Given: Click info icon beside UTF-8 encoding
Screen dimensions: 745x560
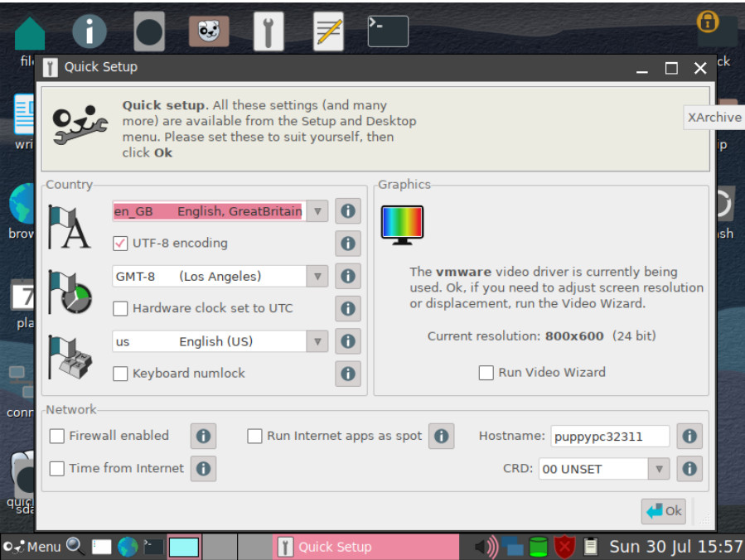Looking at the screenshot, I should (x=348, y=244).
